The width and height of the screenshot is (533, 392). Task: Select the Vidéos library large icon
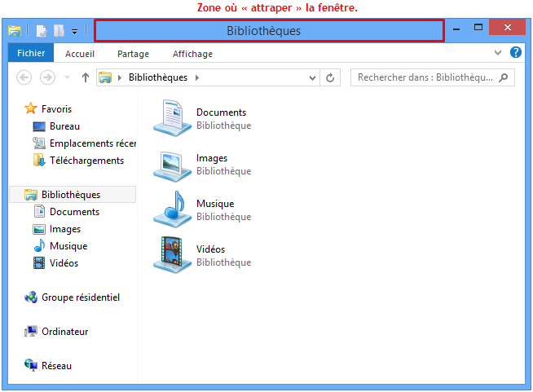(172, 255)
